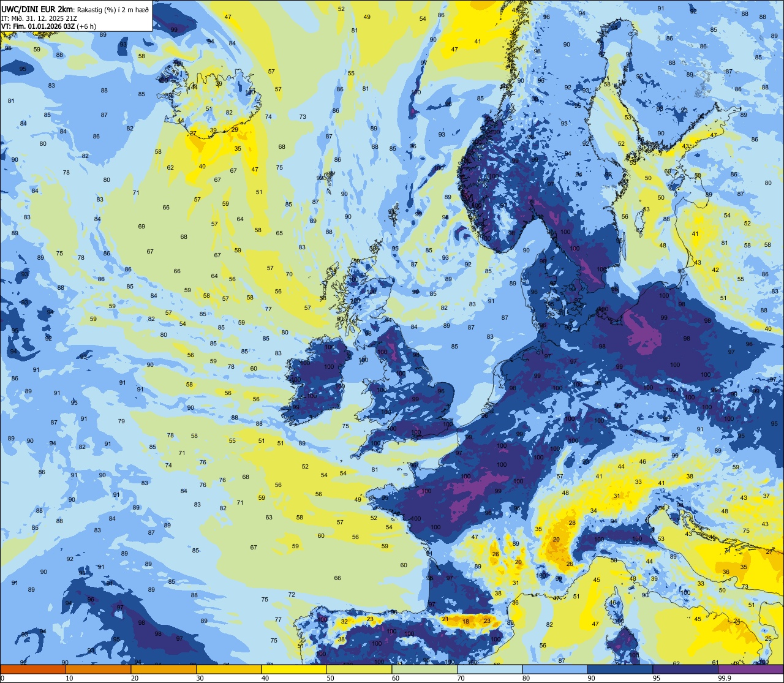The height and width of the screenshot is (683, 784).
Task: Select the pale green 60–70 legend swatch
Action: click(x=424, y=669)
